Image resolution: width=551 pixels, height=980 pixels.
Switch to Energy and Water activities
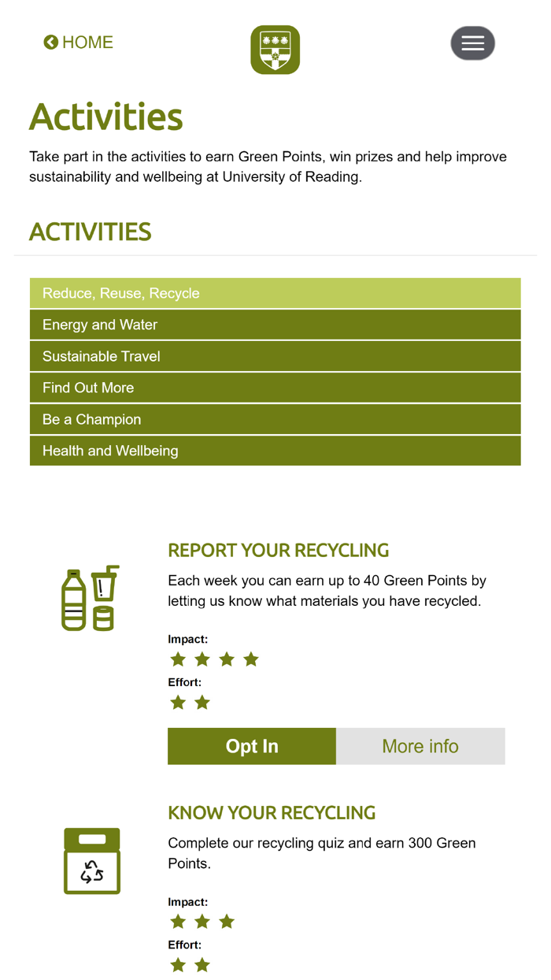point(275,325)
